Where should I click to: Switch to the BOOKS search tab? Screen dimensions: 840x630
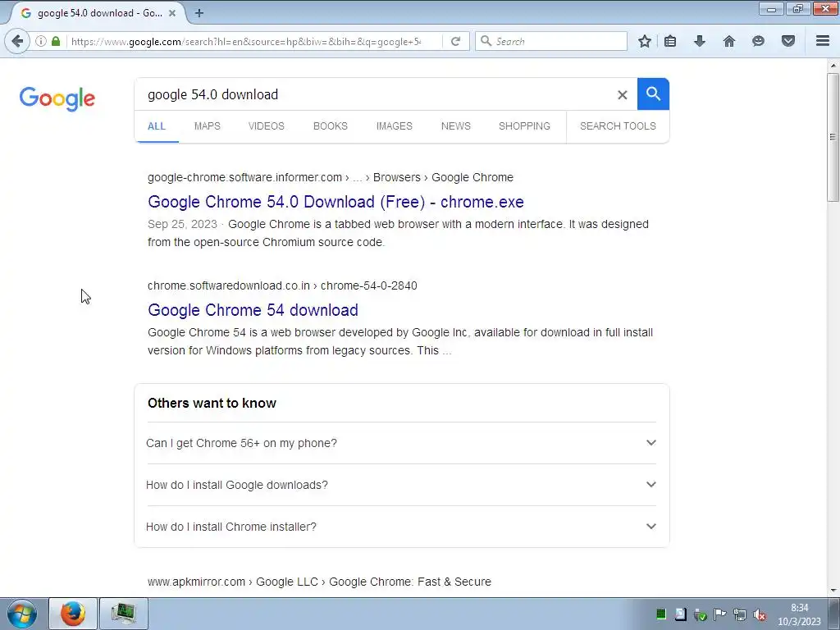331,126
